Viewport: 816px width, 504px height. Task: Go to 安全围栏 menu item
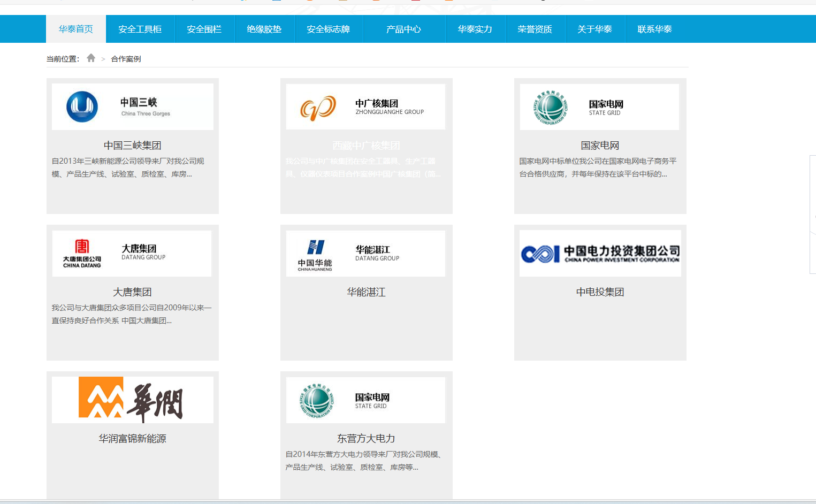pyautogui.click(x=204, y=29)
